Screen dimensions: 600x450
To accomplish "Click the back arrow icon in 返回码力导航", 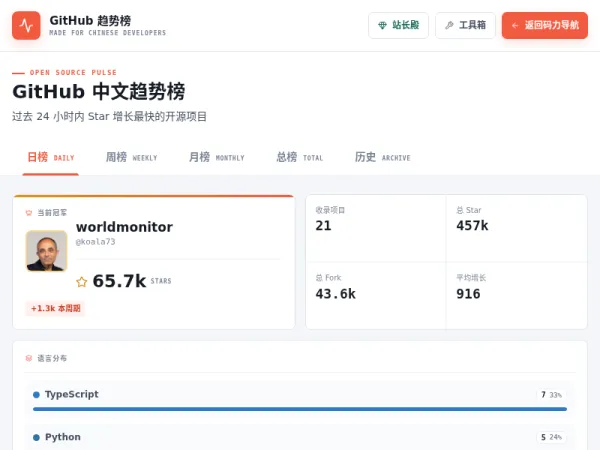I will (515, 26).
